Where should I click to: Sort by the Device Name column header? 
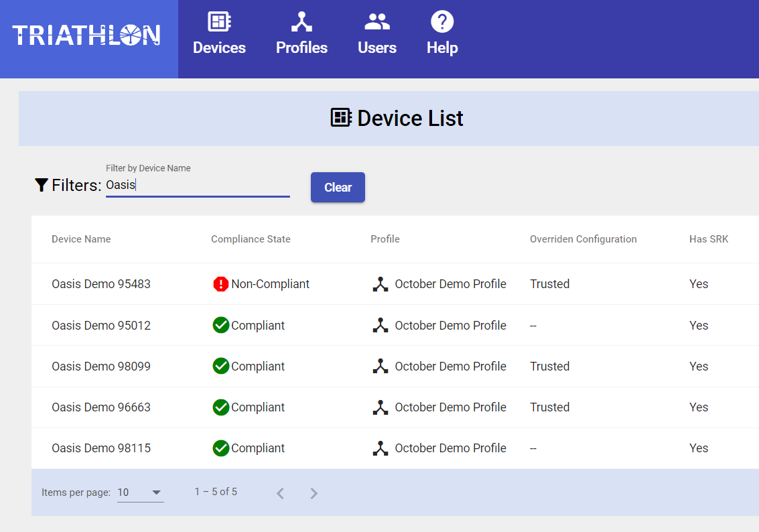[x=81, y=239]
